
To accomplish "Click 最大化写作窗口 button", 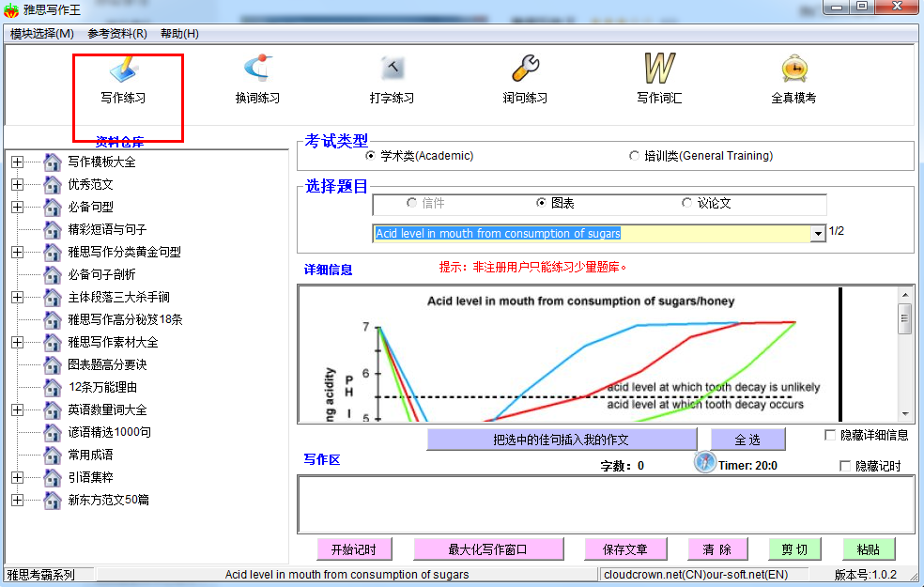I will (x=488, y=549).
